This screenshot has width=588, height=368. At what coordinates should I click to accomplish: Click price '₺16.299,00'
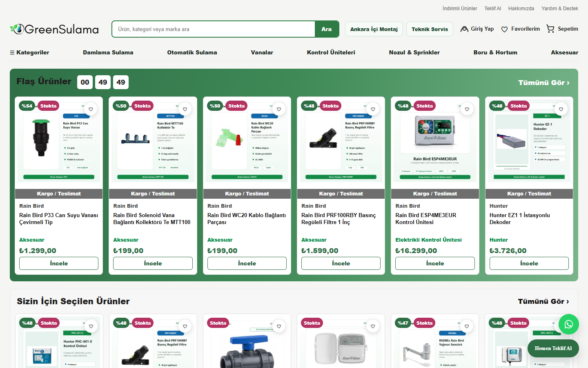[x=416, y=251]
